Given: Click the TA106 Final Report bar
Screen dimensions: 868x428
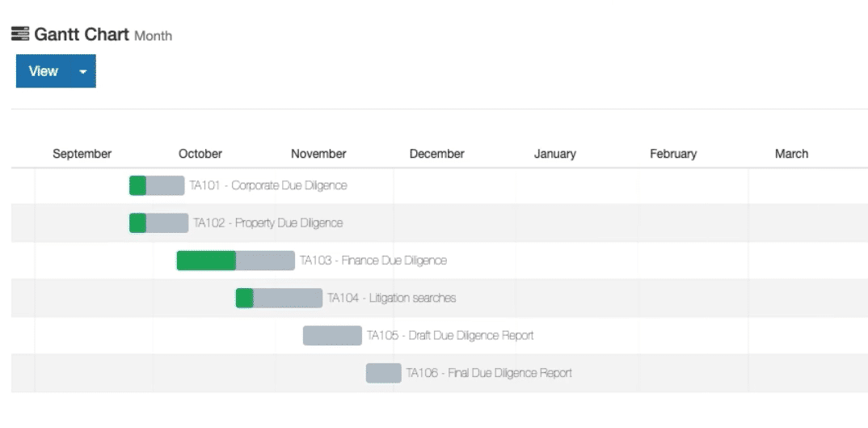Looking at the screenshot, I should [x=383, y=373].
